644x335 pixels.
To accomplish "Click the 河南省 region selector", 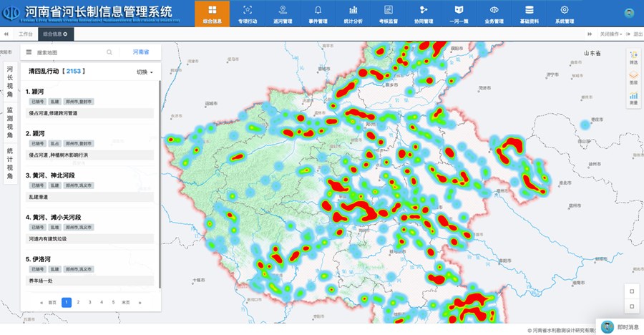I will point(141,52).
